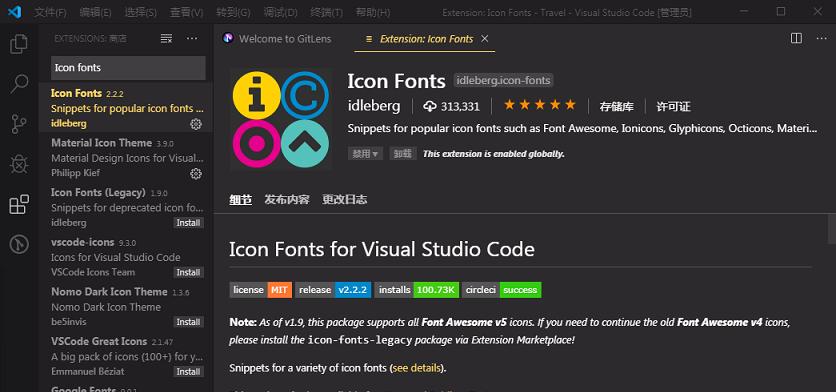836x392 pixels.
Task: Click the 卸载 uninstall button
Action: pyautogui.click(x=403, y=154)
